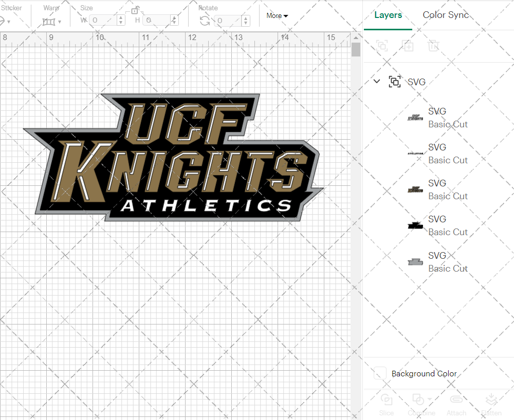The image size is (514, 420).
Task: Click the vertical scrollbar thumb
Action: (356, 50)
